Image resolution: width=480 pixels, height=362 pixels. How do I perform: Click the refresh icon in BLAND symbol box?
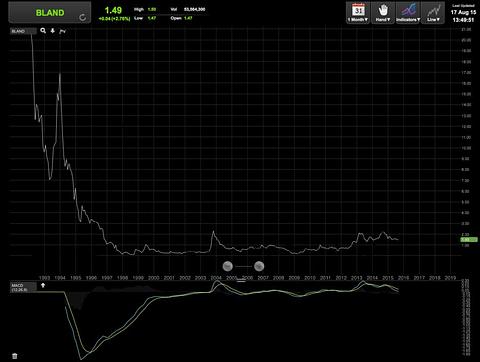pyautogui.click(x=83, y=18)
